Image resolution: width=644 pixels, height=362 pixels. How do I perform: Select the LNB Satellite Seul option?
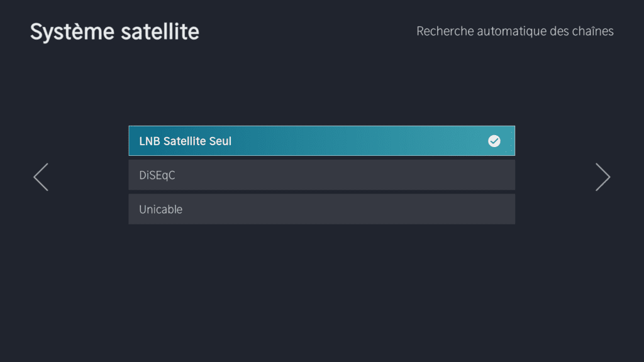(321, 141)
